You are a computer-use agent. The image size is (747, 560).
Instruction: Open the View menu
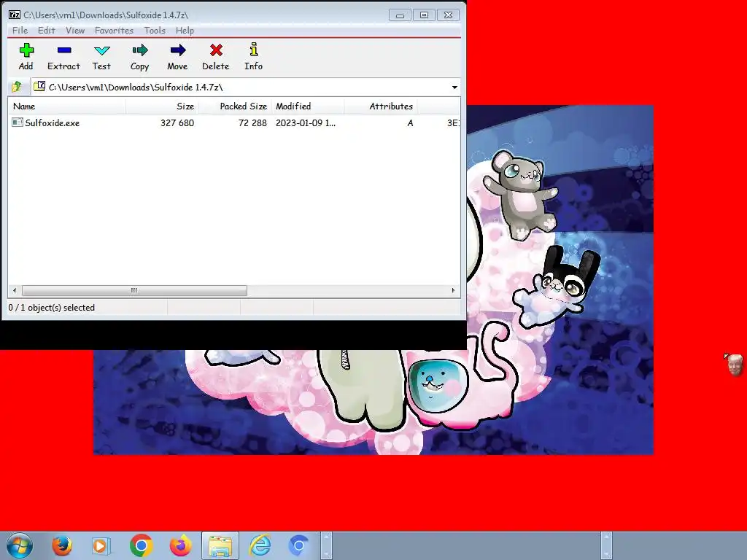75,31
